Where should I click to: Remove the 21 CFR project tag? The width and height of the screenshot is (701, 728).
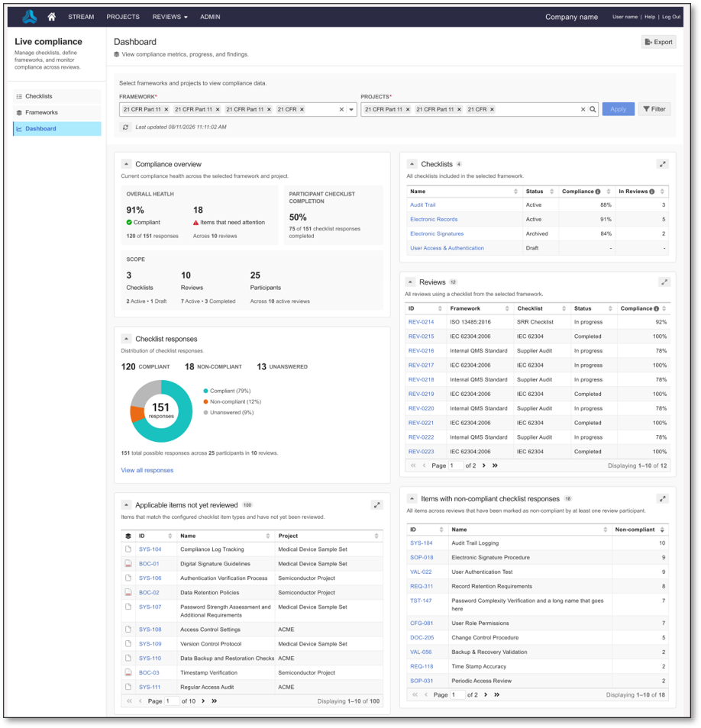tap(492, 109)
